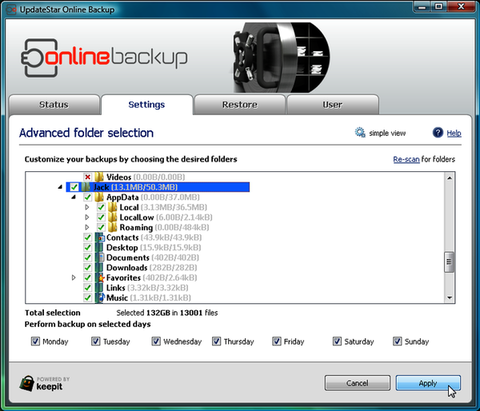Click the Contacts folder icon

coord(100,238)
